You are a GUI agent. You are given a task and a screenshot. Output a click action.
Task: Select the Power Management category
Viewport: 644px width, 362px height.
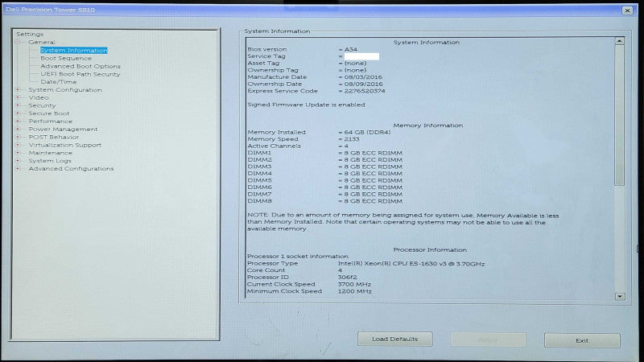63,129
